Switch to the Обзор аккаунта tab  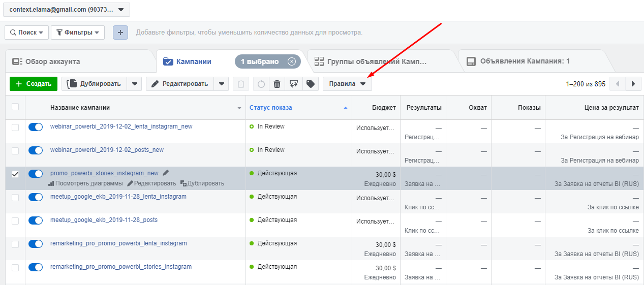tap(52, 61)
